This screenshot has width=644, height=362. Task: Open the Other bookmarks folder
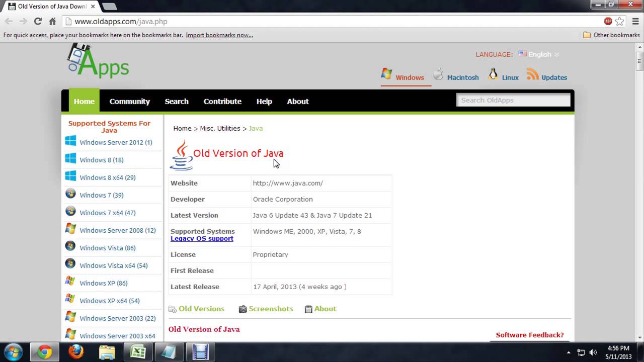611,35
